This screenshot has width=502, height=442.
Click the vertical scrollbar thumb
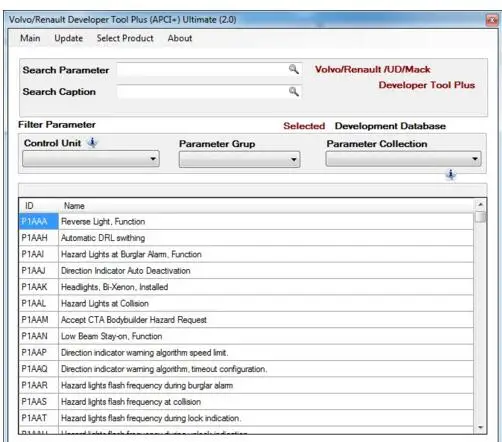pos(480,217)
